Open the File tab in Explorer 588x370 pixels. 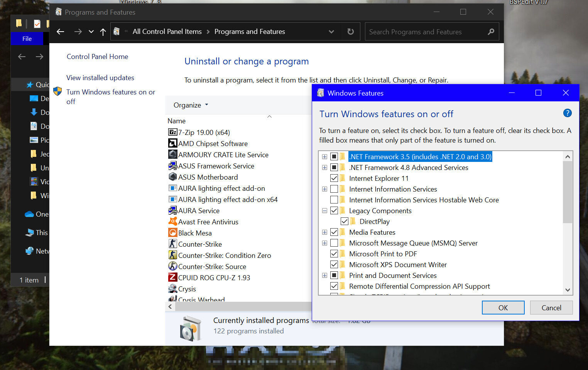pyautogui.click(x=27, y=39)
